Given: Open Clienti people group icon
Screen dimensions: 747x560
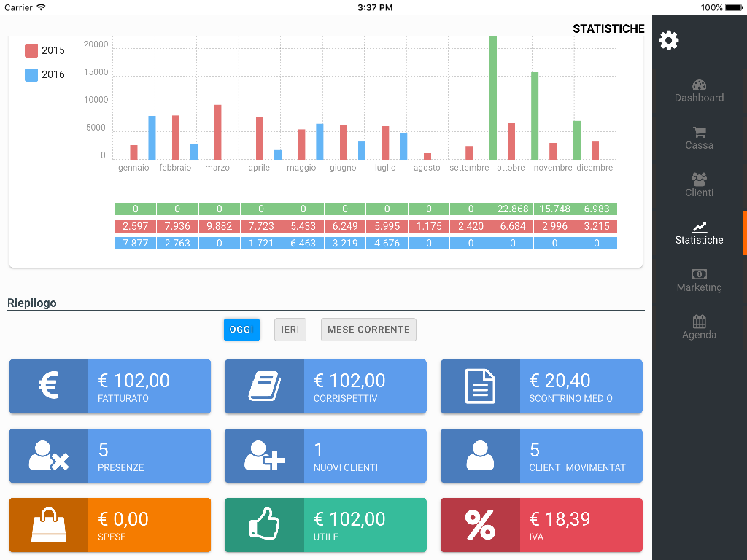Looking at the screenshot, I should [x=699, y=179].
